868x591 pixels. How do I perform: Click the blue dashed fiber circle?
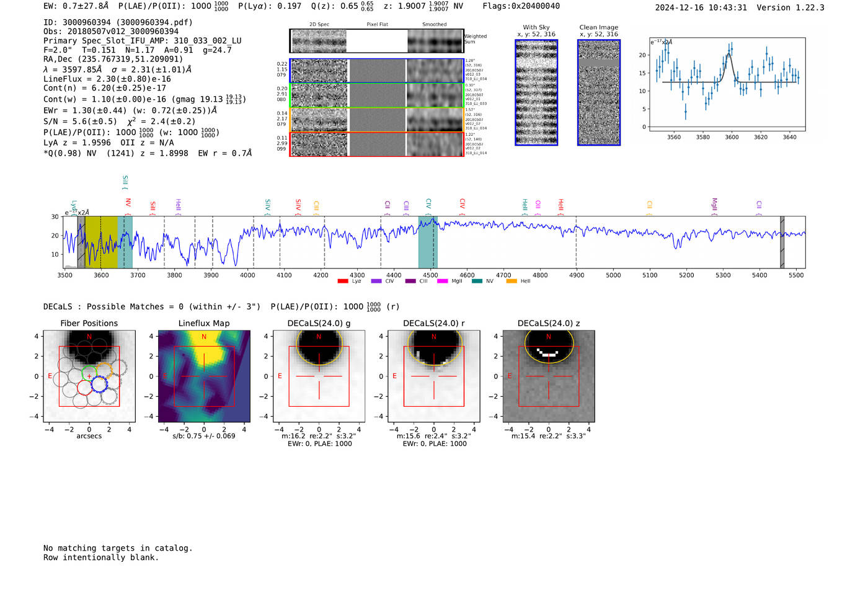pyautogui.click(x=99, y=384)
